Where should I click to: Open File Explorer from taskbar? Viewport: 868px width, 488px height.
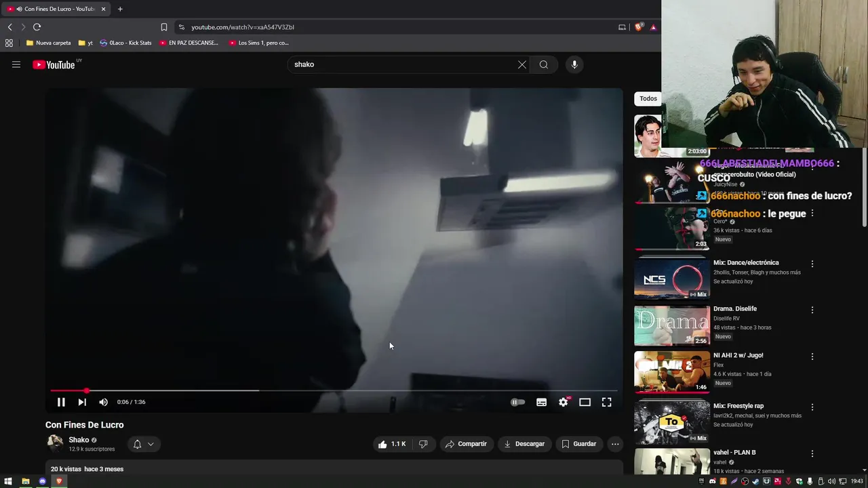pos(25,481)
